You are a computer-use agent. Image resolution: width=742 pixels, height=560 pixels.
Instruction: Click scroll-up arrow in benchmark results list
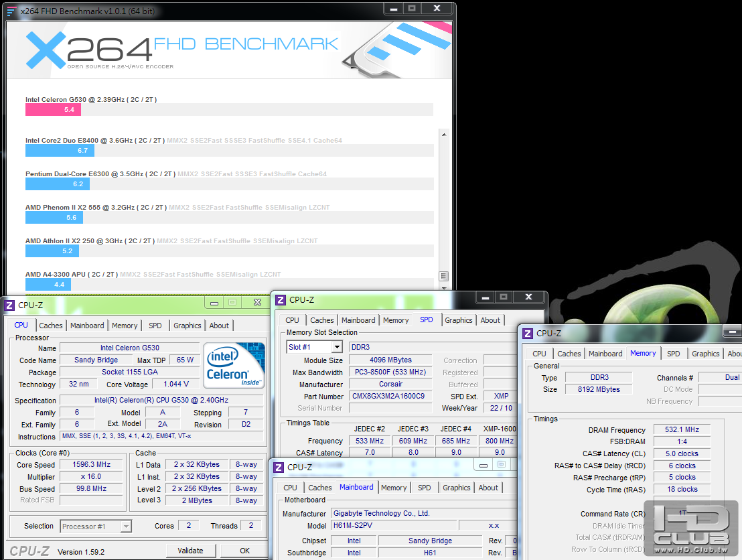(444, 135)
